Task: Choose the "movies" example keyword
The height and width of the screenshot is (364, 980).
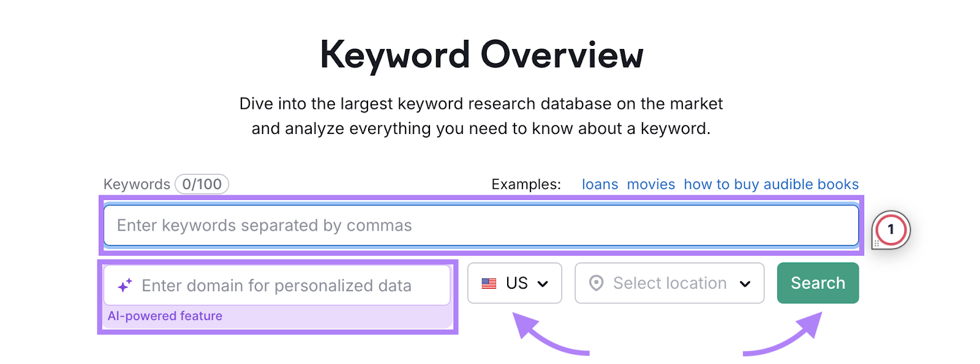Action: coord(650,184)
